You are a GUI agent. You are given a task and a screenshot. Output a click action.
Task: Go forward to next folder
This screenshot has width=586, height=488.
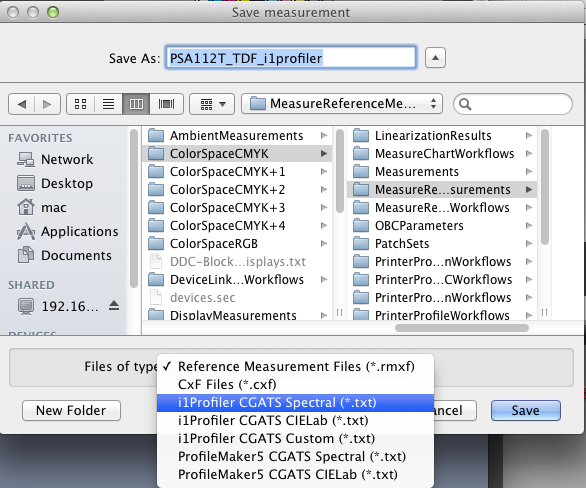click(47, 104)
